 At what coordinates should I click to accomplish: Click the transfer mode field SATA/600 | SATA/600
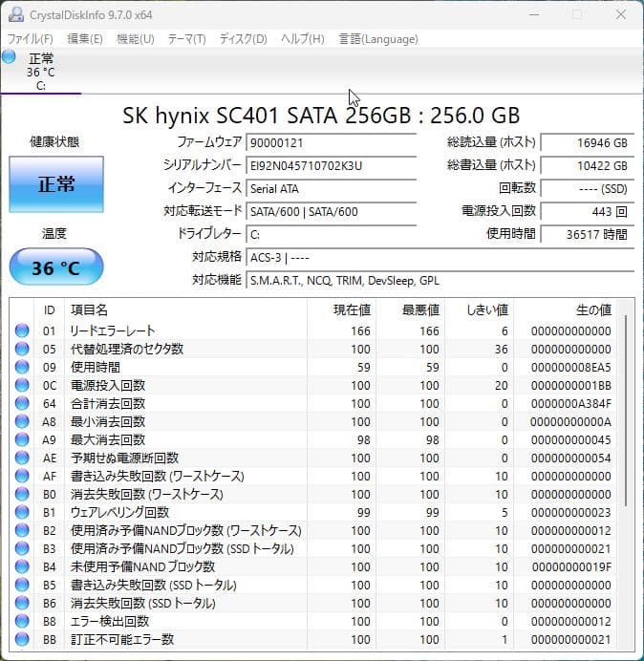(x=331, y=211)
